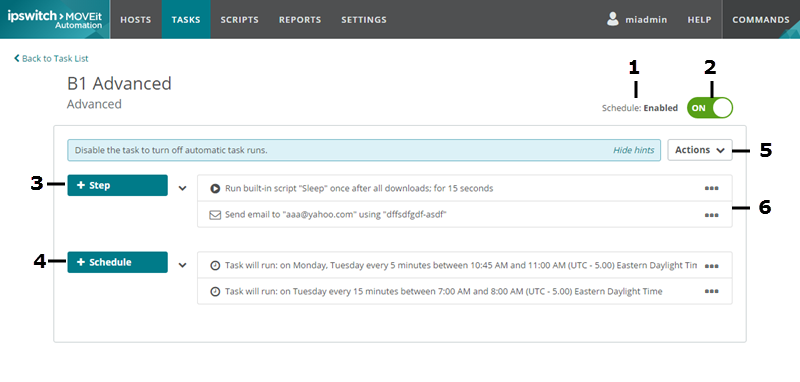Viewport: 800px width, 382px height.
Task: Switch to the SCRIPTS tab
Action: [x=239, y=19]
